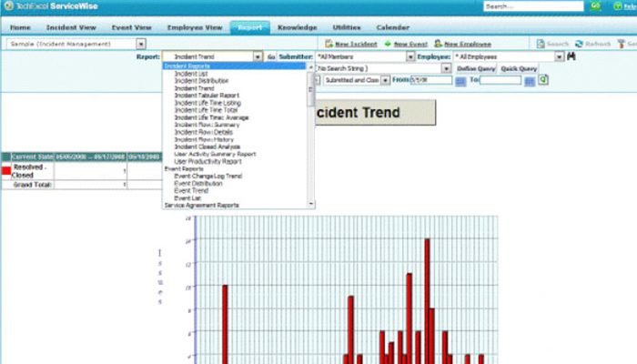Viewport: 637px width, 364px height.
Task: Select Event List in report list
Action: (x=187, y=197)
